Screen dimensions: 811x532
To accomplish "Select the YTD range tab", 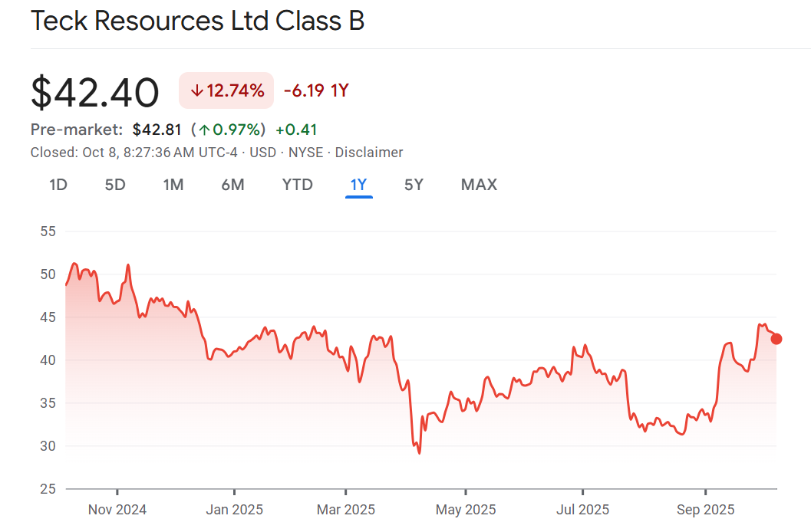I will 297,185.
